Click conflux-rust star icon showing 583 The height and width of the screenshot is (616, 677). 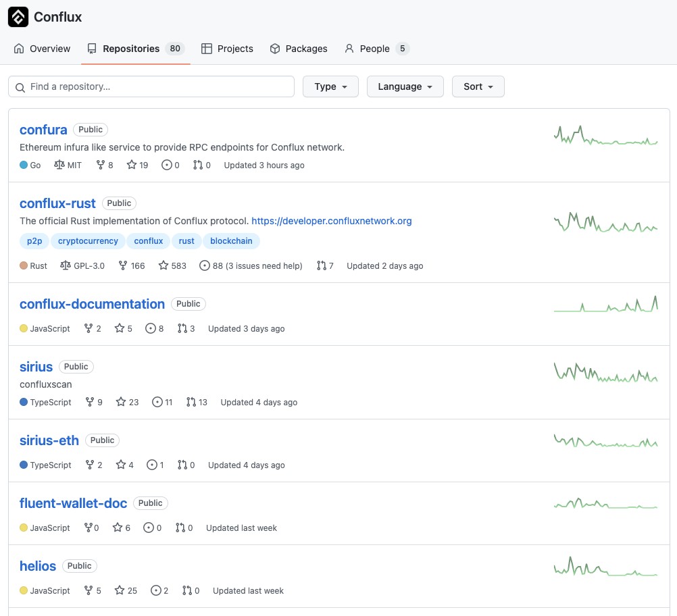[164, 265]
